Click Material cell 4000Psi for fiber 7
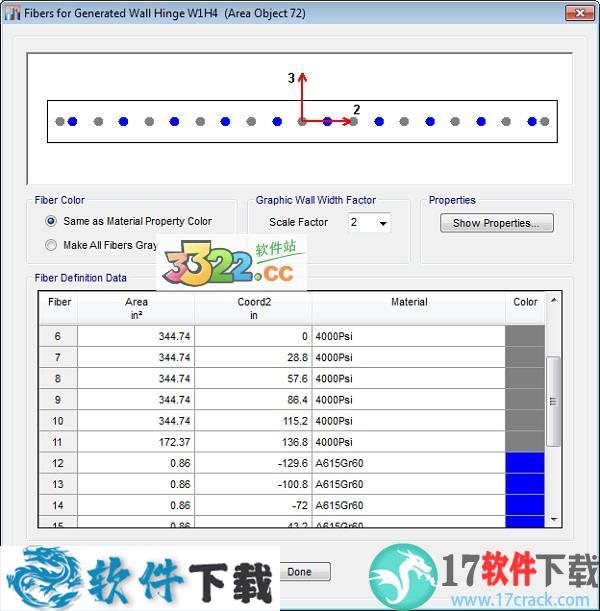This screenshot has height=611, width=600. point(409,357)
